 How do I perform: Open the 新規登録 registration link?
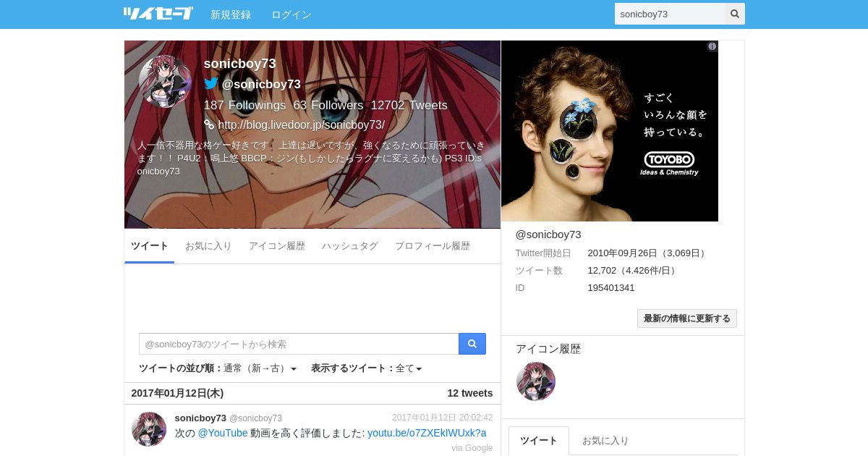(x=231, y=14)
